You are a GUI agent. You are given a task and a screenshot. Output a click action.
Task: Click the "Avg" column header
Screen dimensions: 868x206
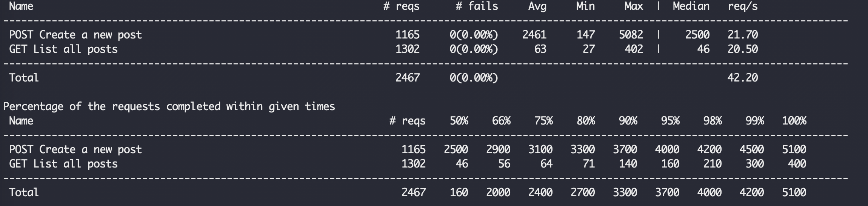pos(537,6)
